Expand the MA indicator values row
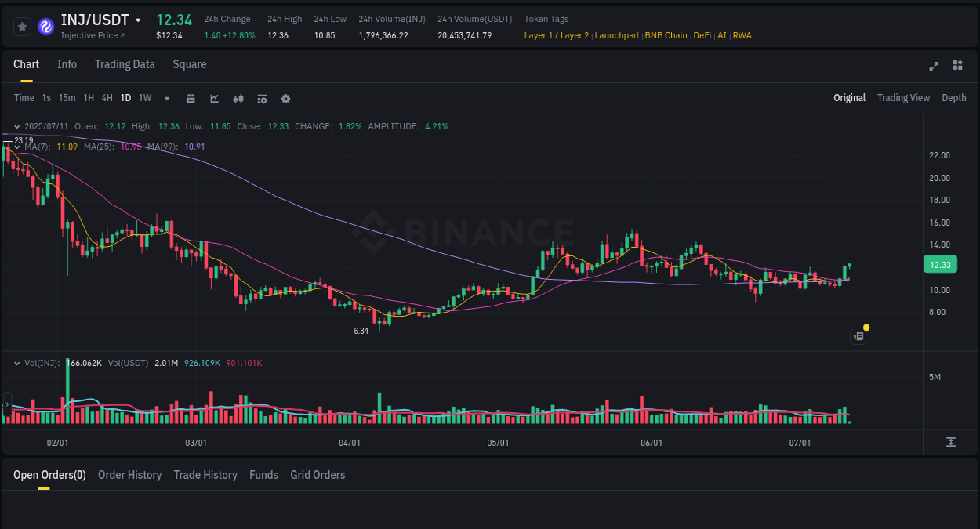This screenshot has height=529, width=980. (16, 147)
